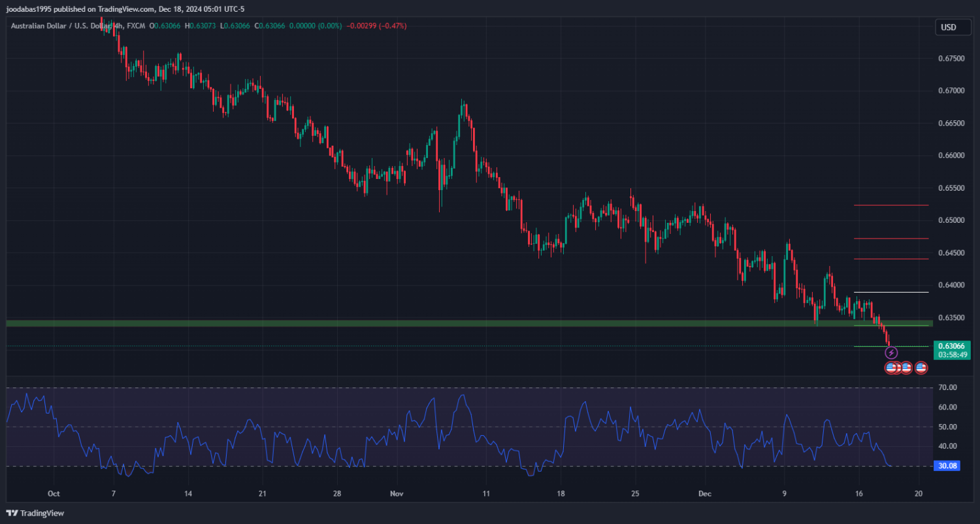Screen dimensions: 980x524
Task: Click the red change value −0.00299 (−0.47%)
Action: [376, 26]
